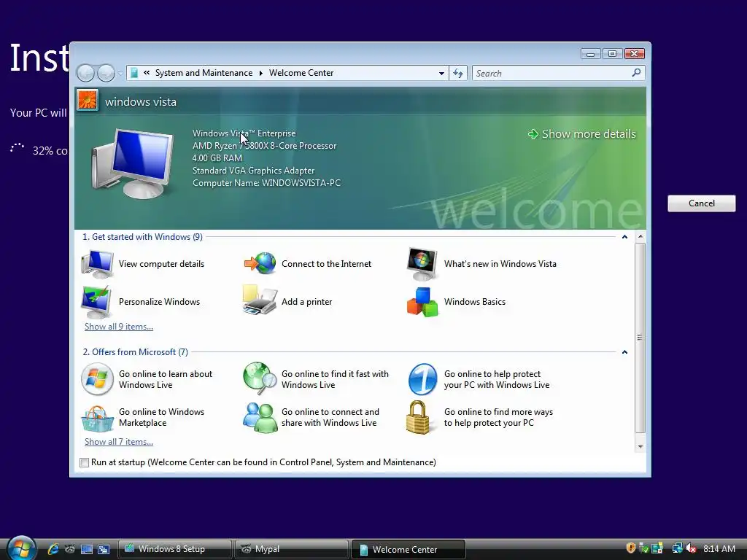The image size is (747, 560).
Task: Click the large computer monitor image
Action: 133,163
